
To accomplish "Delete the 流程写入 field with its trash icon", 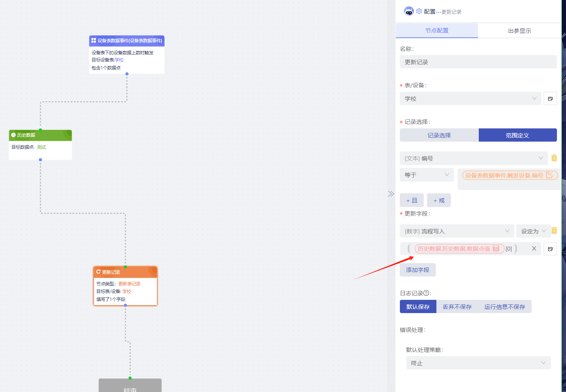I will point(554,230).
